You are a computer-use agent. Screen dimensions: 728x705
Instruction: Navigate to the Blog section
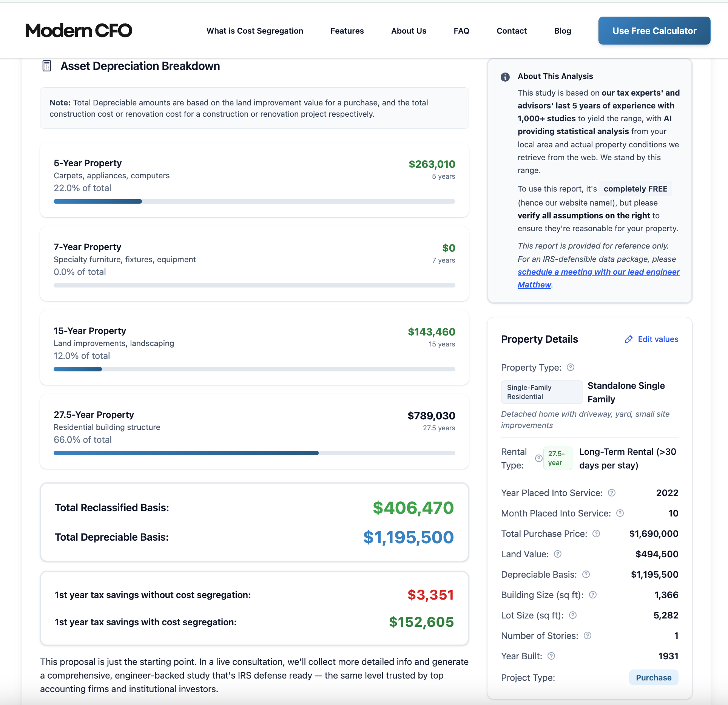pos(562,31)
